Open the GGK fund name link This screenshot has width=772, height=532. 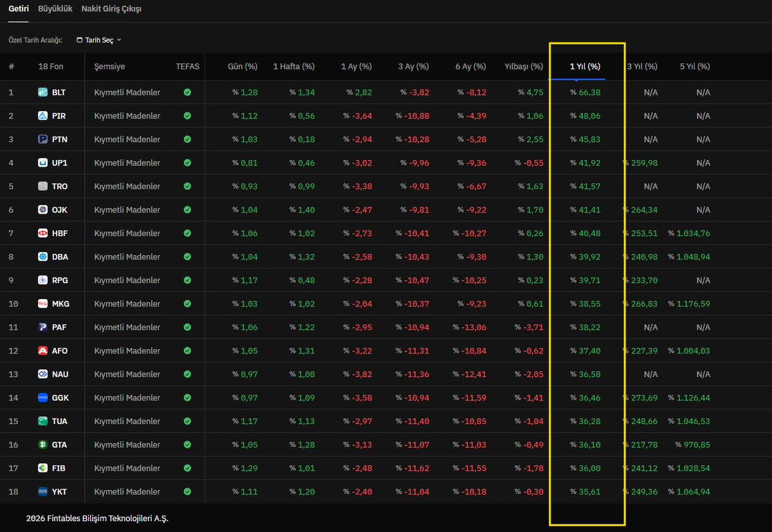pos(60,398)
